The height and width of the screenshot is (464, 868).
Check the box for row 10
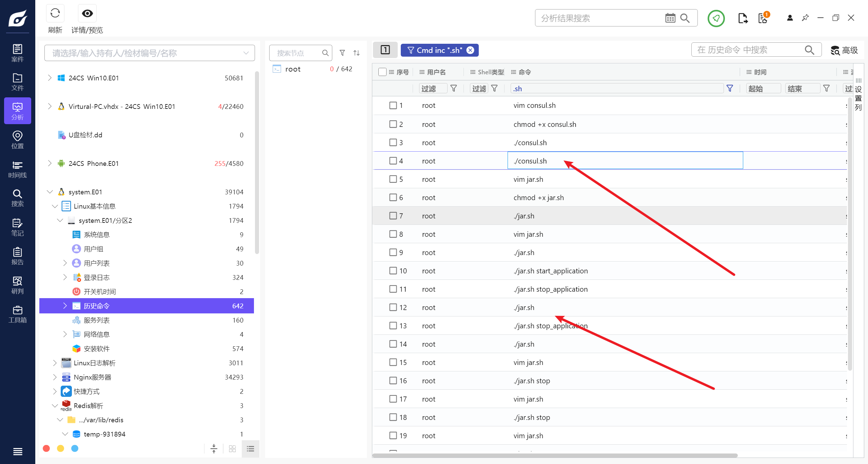[393, 271]
